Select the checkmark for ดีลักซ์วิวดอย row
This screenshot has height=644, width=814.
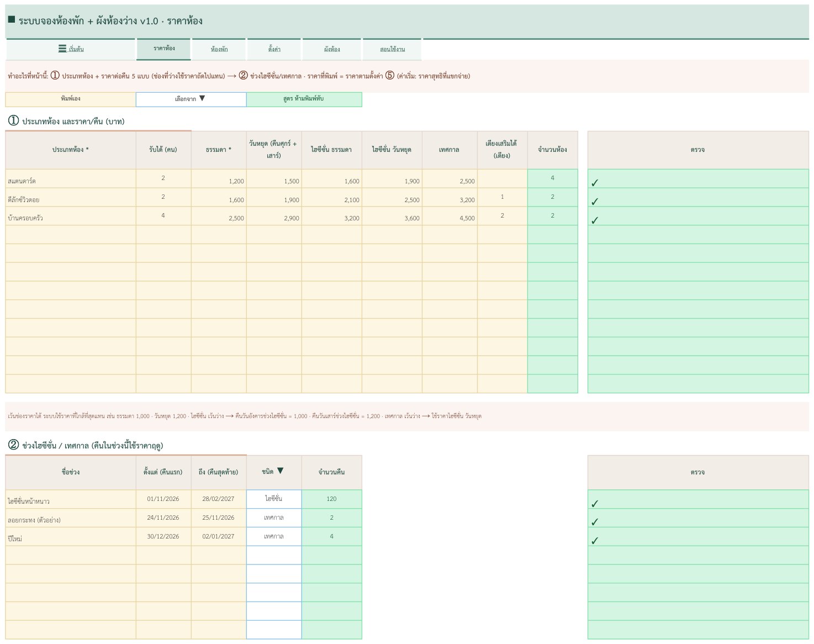[x=595, y=202]
